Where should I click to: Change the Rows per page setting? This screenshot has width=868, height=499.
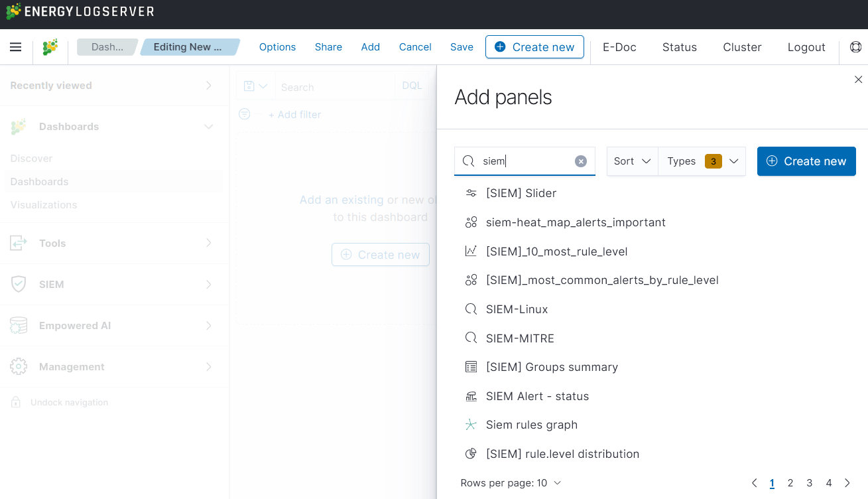[511, 483]
